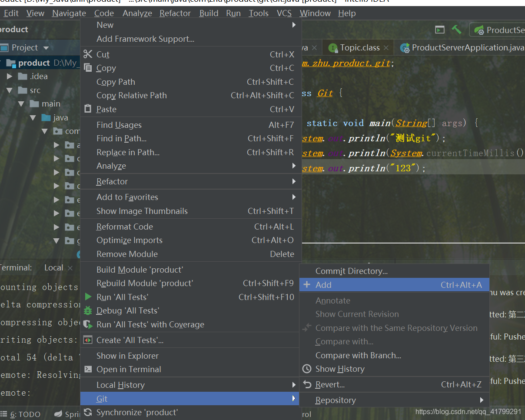The image size is (525, 420).
Task: Collapse the main folder arrow
Action: tap(21, 104)
